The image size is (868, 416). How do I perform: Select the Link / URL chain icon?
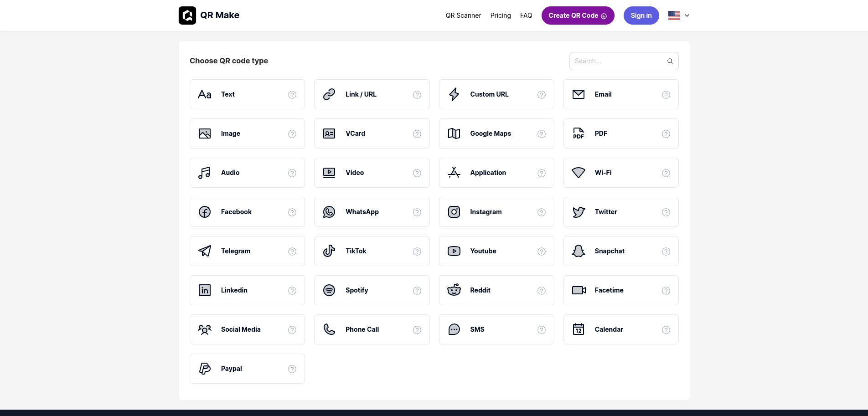click(329, 94)
